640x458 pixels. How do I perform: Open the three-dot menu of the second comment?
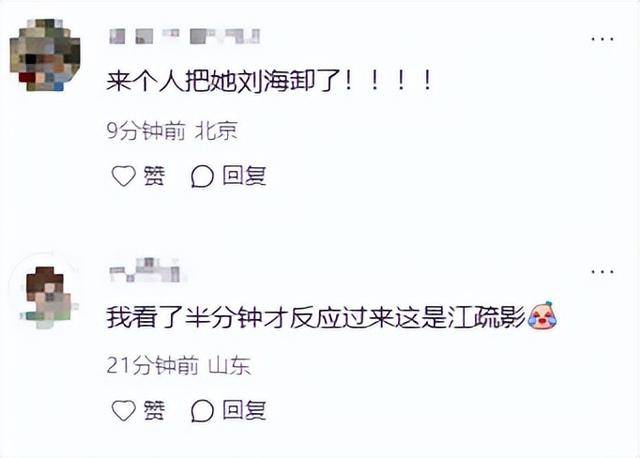603,272
